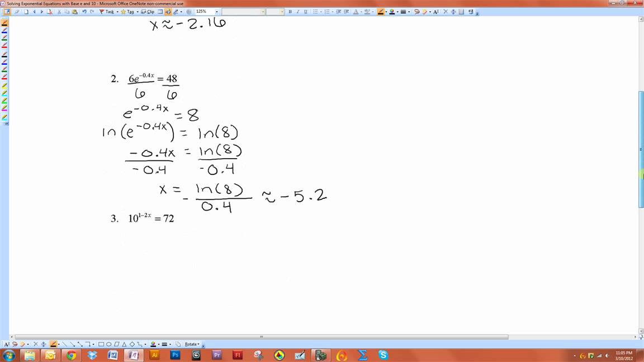The image size is (644, 362).
Task: Toggle Italic formatting
Action: click(x=297, y=12)
